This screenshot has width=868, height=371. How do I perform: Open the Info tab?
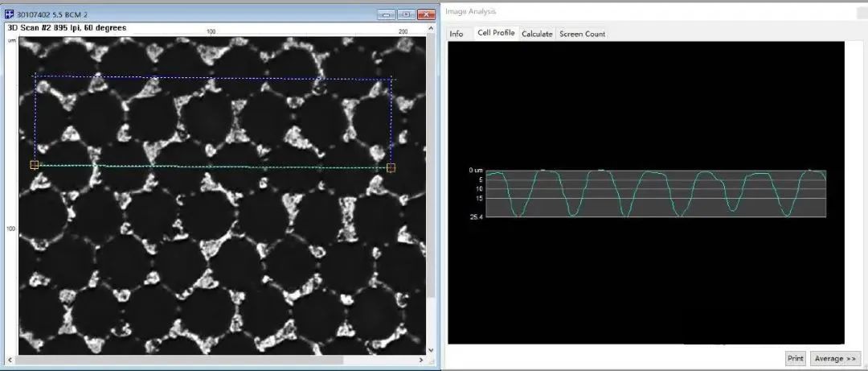click(457, 34)
